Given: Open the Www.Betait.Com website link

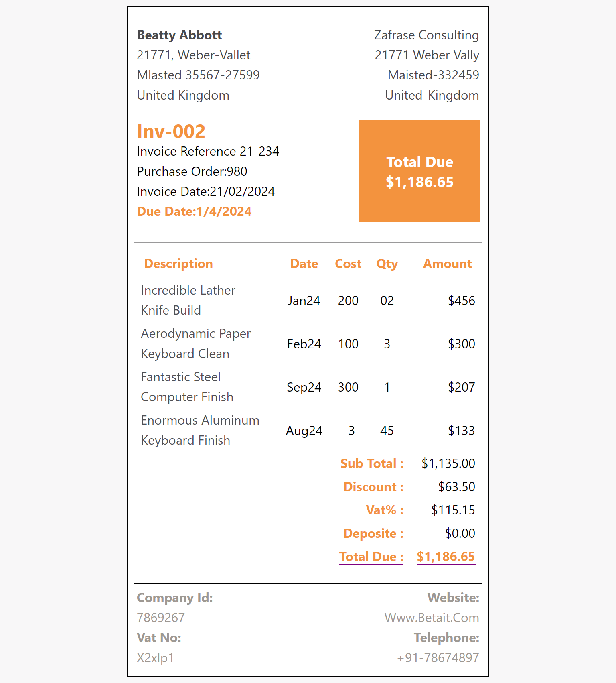Looking at the screenshot, I should 432,618.
